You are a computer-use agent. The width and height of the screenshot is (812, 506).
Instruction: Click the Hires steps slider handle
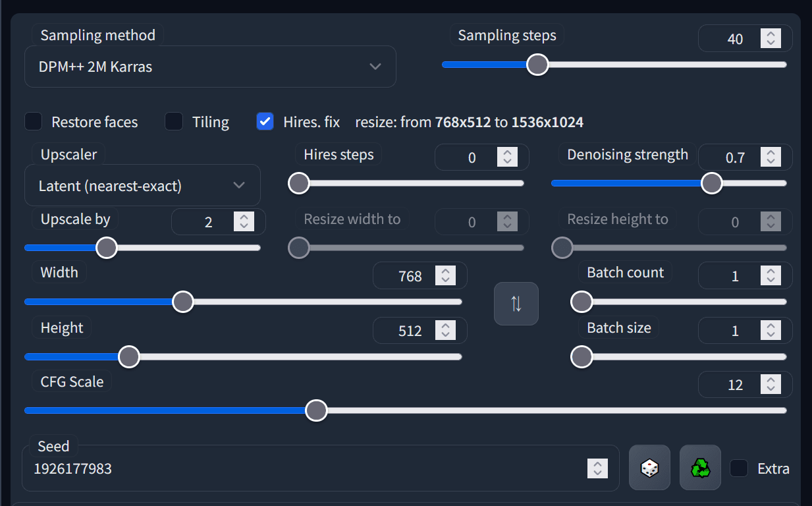click(x=299, y=183)
